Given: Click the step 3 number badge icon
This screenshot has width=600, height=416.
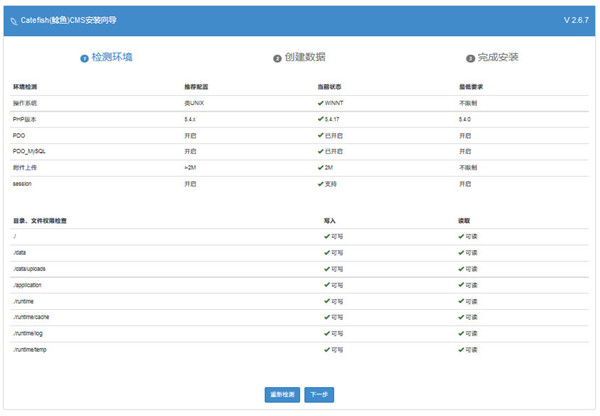Looking at the screenshot, I should coord(470,59).
